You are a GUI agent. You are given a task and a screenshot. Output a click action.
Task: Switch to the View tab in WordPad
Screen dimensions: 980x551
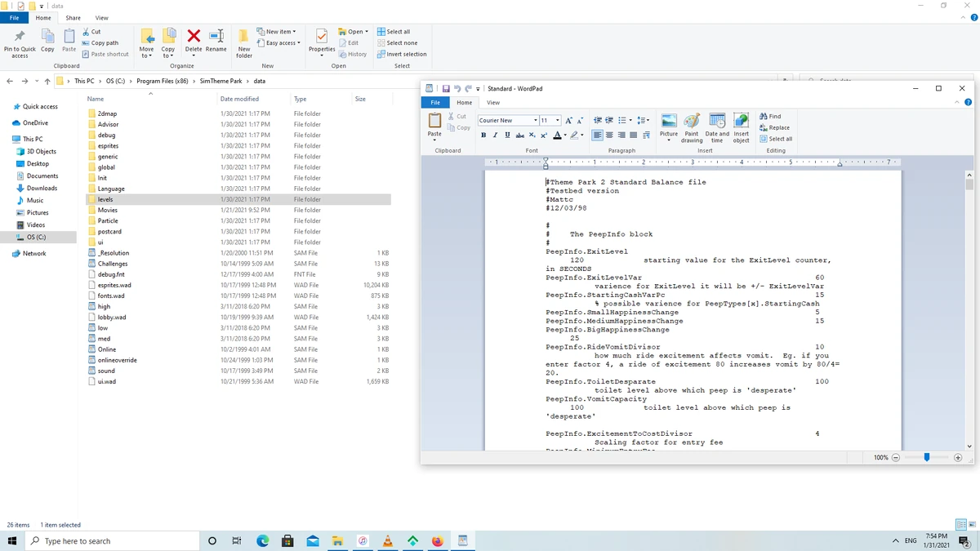(x=493, y=102)
